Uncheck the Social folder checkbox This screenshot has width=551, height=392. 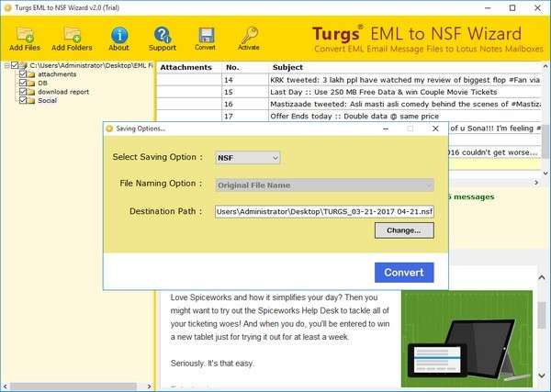coord(23,100)
